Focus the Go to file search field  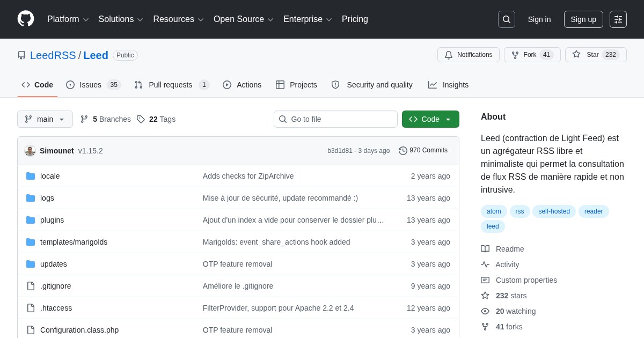click(x=335, y=119)
